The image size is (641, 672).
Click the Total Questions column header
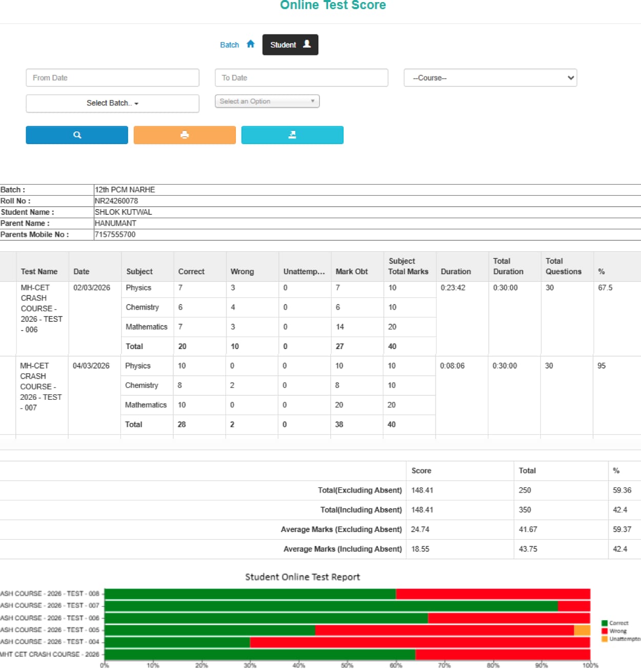click(563, 267)
